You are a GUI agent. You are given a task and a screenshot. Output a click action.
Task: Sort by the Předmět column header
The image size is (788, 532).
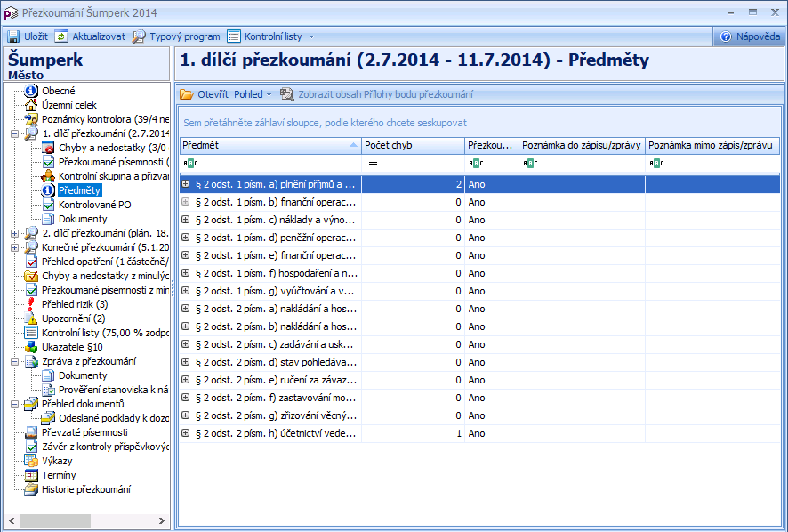click(x=270, y=145)
